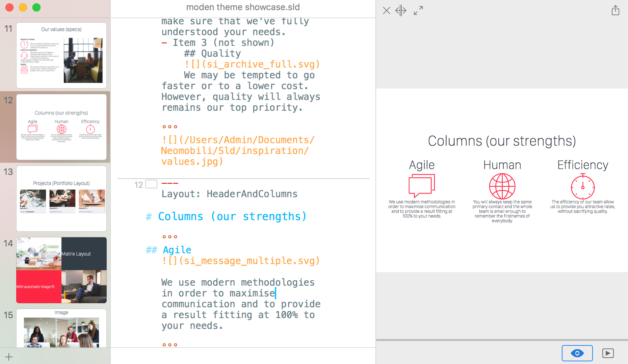Click the red speech-bubbles Agile icon in preview
This screenshot has height=364, width=628.
[x=422, y=185]
